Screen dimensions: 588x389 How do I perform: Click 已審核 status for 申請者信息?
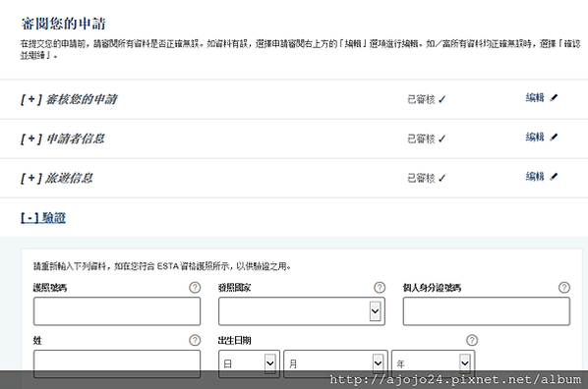pos(427,139)
